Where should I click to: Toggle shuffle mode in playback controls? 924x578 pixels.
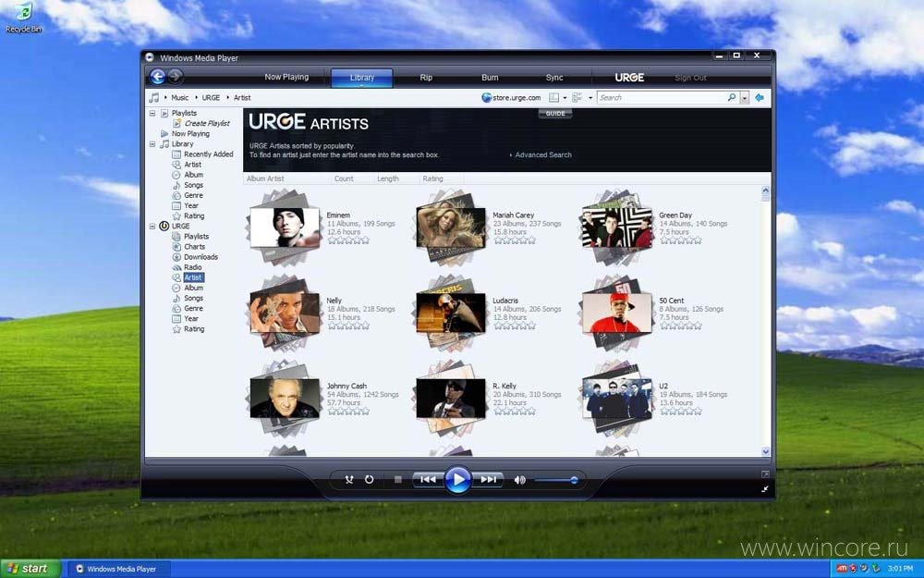click(349, 479)
